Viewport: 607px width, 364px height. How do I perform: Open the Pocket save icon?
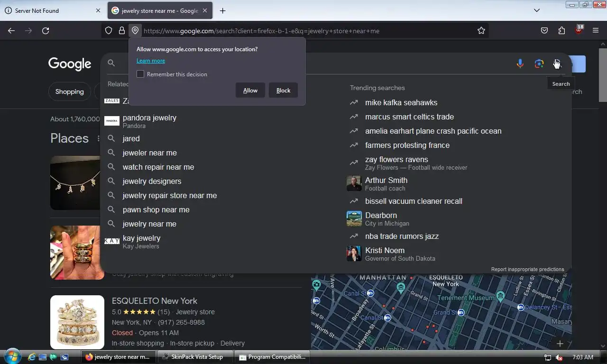(x=544, y=31)
